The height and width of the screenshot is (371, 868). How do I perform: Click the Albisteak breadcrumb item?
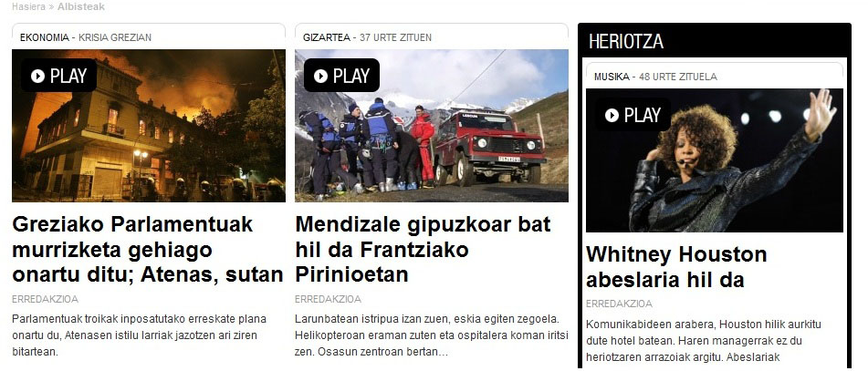click(x=81, y=6)
